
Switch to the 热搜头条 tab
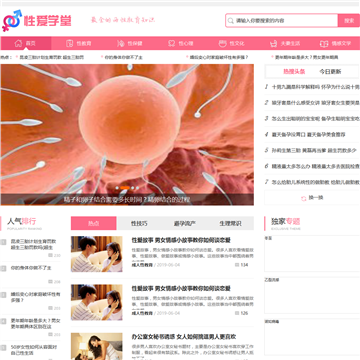(294, 72)
